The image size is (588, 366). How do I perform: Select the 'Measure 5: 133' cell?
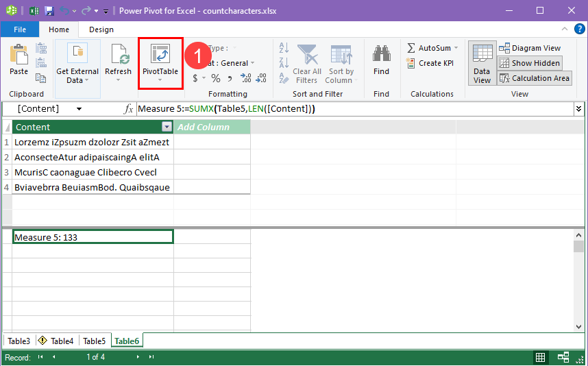(x=93, y=237)
